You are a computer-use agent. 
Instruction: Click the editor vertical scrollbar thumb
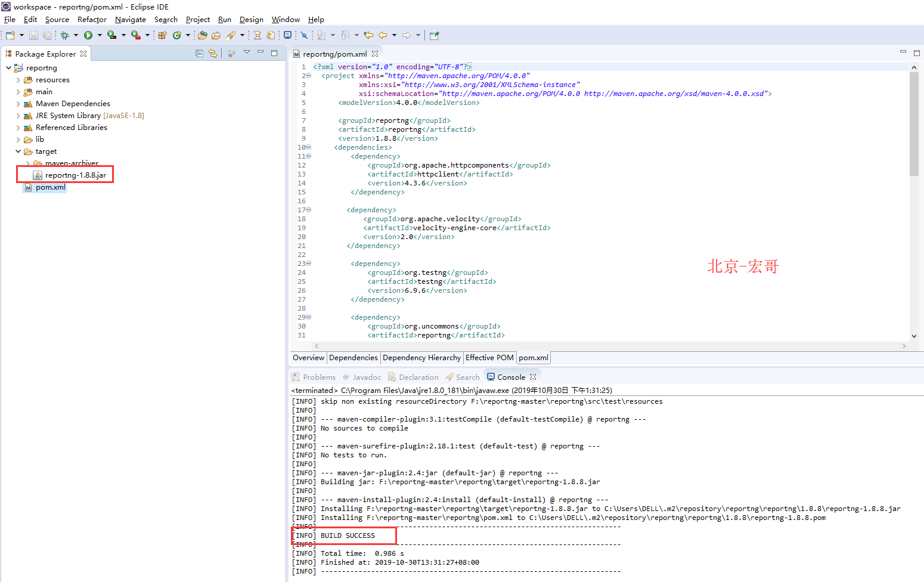914,124
